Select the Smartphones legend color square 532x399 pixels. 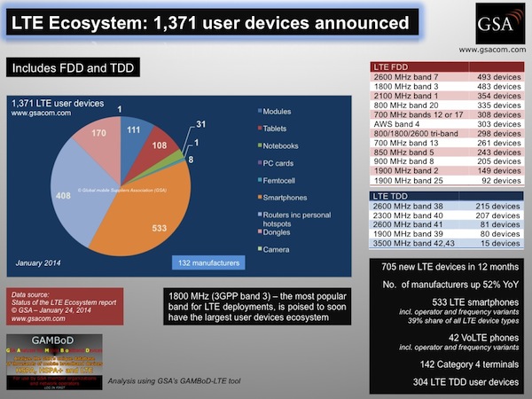click(x=260, y=197)
